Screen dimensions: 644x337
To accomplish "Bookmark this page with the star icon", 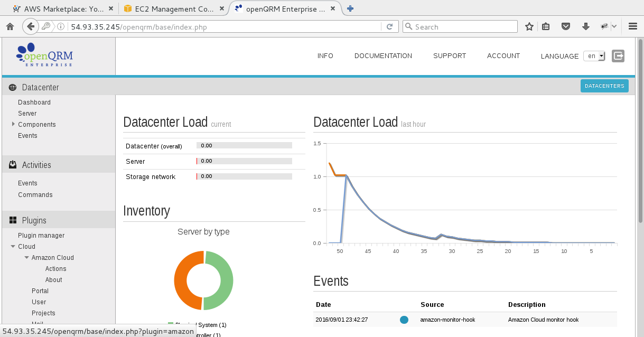I will (529, 26).
